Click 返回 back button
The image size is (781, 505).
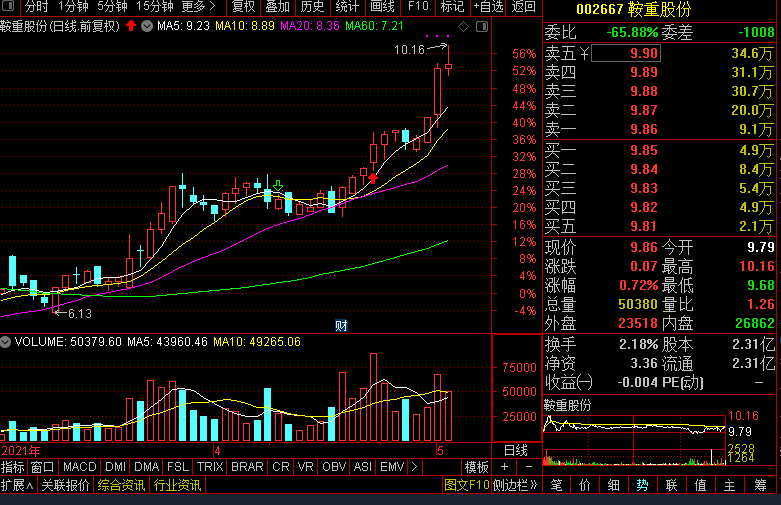[x=523, y=6]
